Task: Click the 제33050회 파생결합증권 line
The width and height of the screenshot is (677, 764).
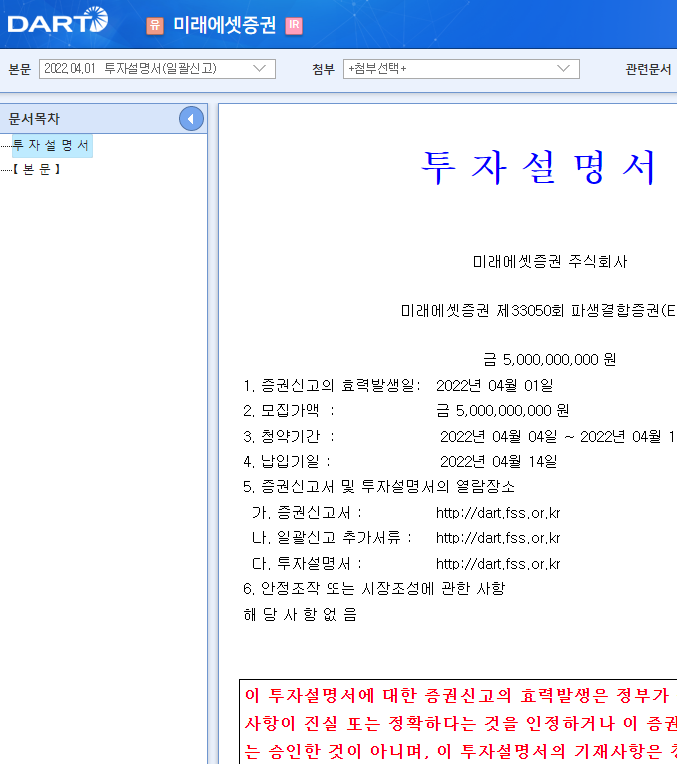Action: (x=538, y=310)
